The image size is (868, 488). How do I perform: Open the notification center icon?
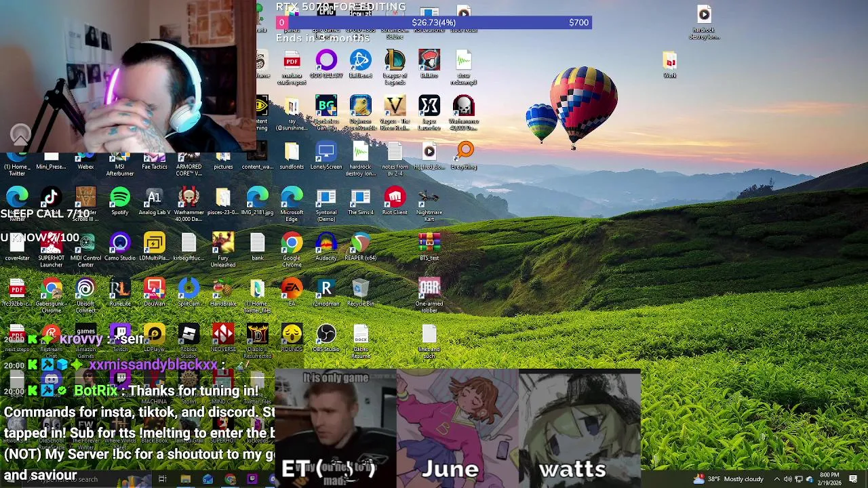[x=854, y=479]
